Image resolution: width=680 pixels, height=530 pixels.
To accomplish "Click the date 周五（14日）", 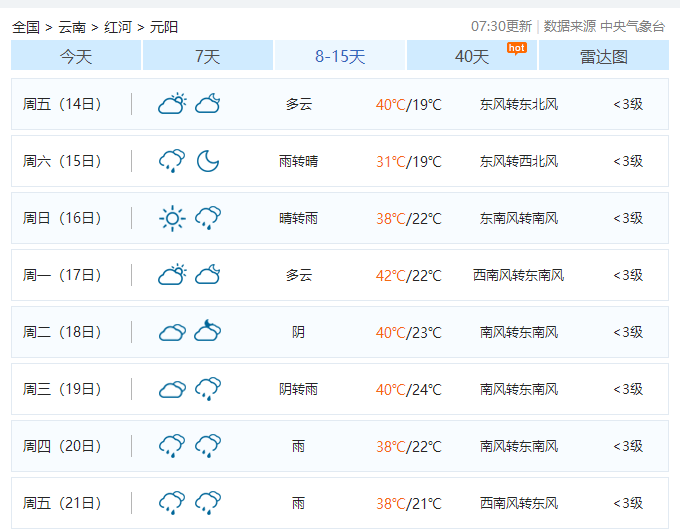I will [x=62, y=104].
